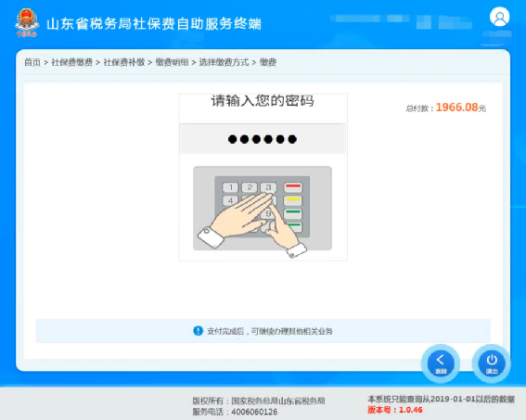This screenshot has height=420, width=526.
Task: Click the version number 1.0.46
Action: 411,410
